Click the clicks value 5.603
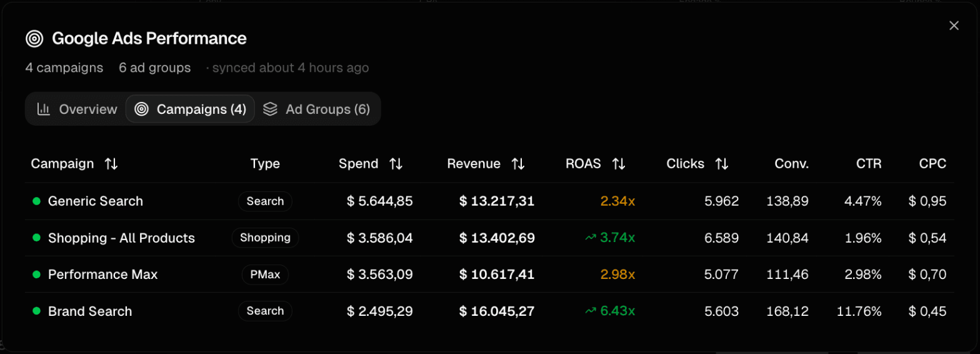The height and width of the screenshot is (354, 980). pyautogui.click(x=721, y=311)
